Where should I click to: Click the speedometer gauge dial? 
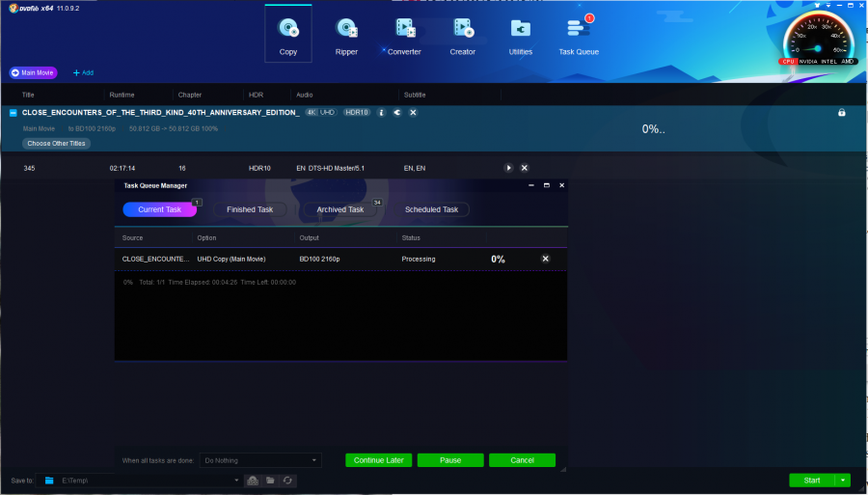pos(818,35)
